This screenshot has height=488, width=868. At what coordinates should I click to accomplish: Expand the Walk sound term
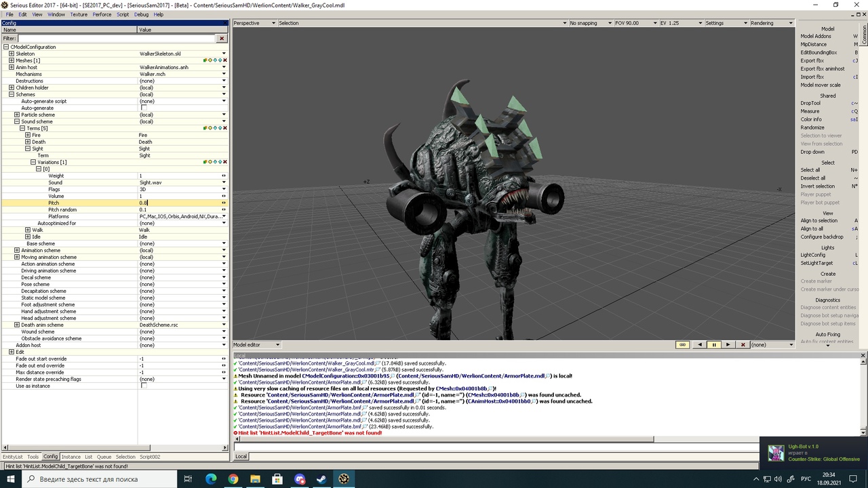pos(28,230)
